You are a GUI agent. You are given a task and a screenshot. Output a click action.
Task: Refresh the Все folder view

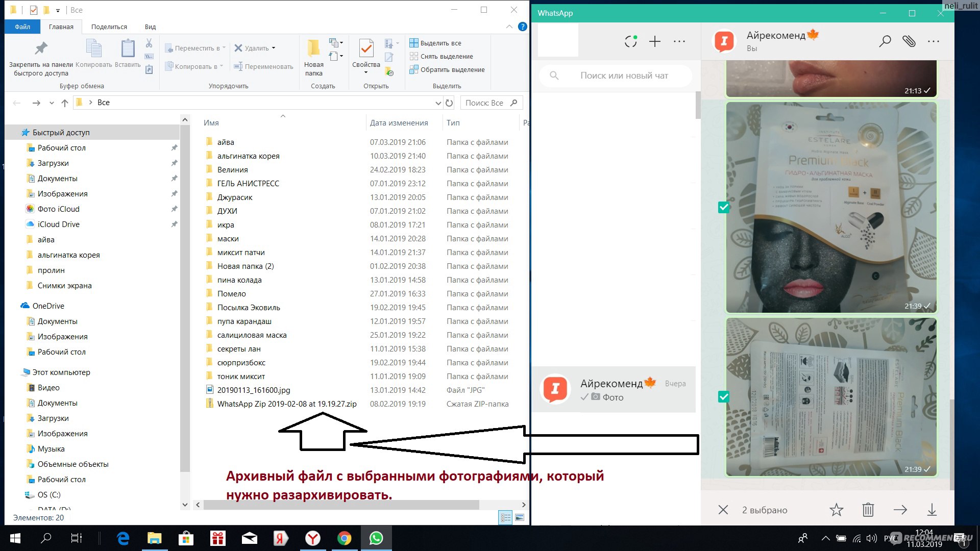coord(449,103)
